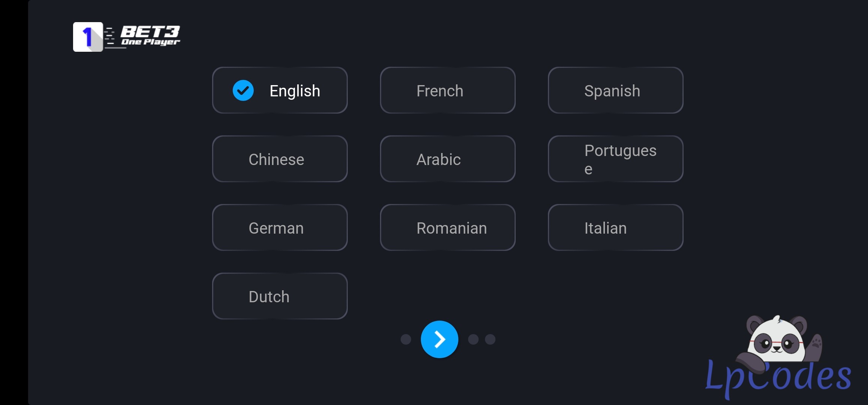
Task: Choose the Dutch language option
Action: pos(280,296)
